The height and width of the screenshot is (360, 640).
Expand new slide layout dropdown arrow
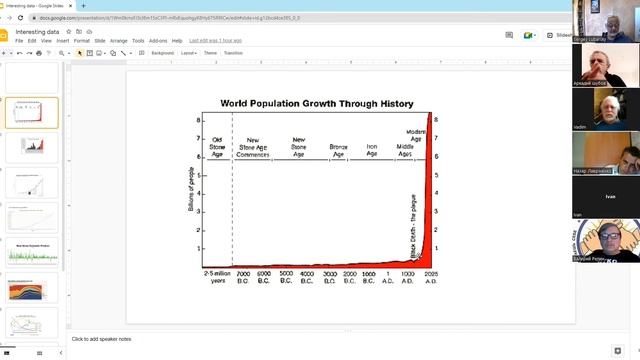coord(11,53)
